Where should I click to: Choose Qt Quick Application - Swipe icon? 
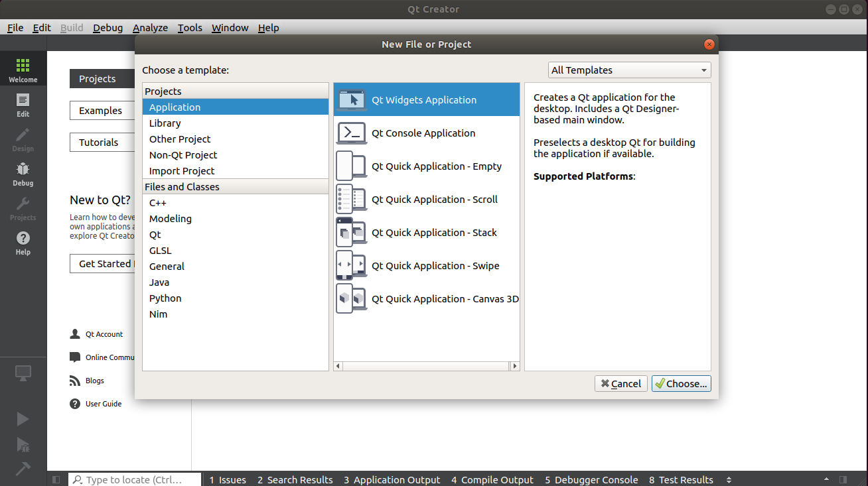(x=352, y=266)
